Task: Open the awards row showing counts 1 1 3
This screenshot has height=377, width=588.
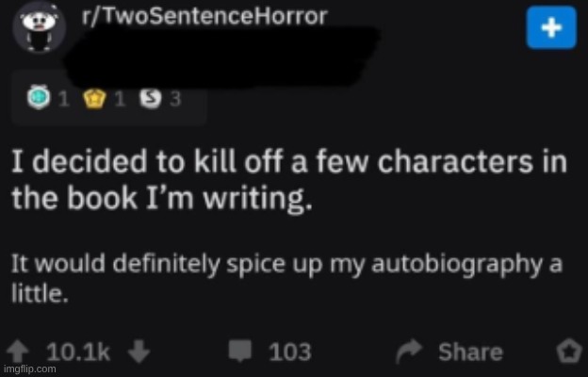Action: click(x=108, y=98)
